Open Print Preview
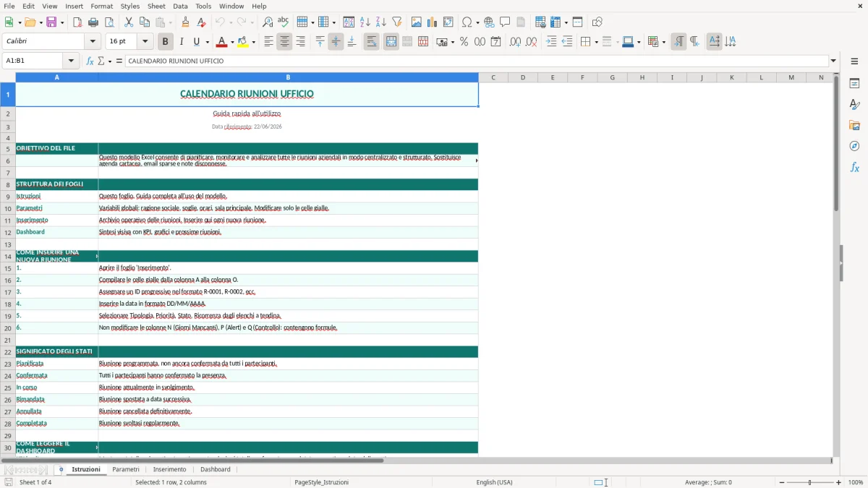This screenshot has width=868, height=488. click(109, 22)
